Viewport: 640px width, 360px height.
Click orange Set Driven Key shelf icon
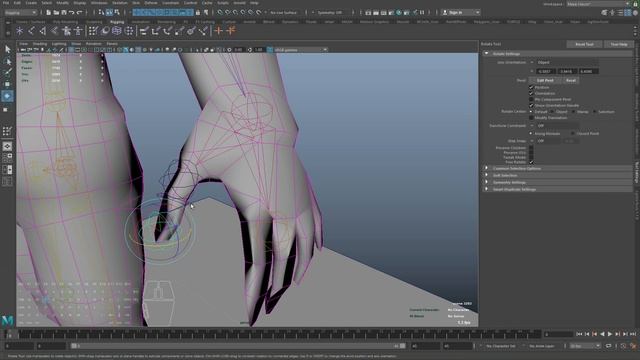(x=231, y=31)
